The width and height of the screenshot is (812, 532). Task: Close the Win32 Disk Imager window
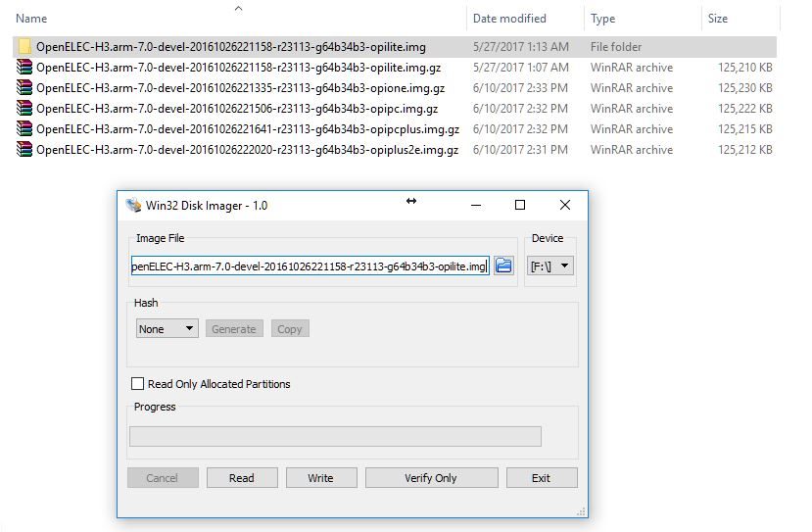point(565,205)
